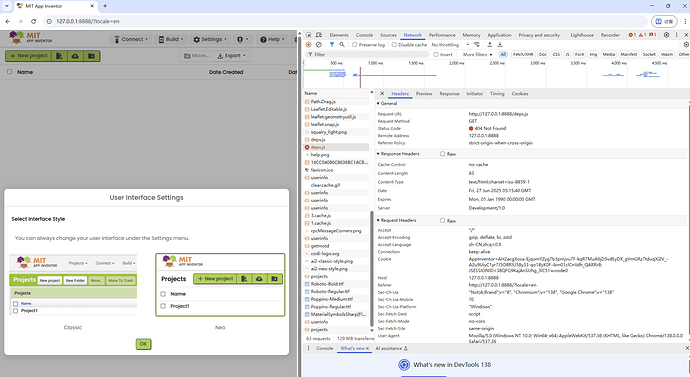Switch to the Sources panel
This screenshot has height=377, width=690.
[x=388, y=35]
